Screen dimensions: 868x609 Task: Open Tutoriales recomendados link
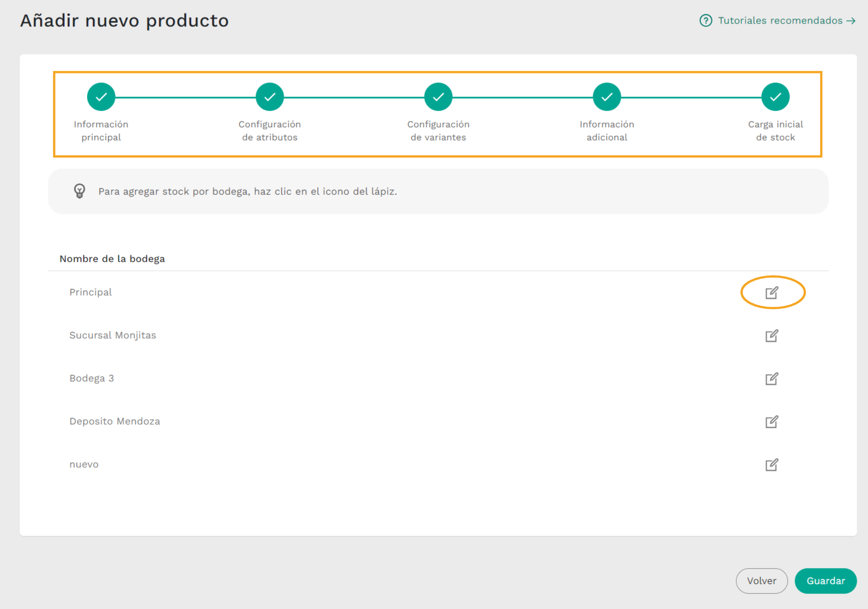(787, 20)
